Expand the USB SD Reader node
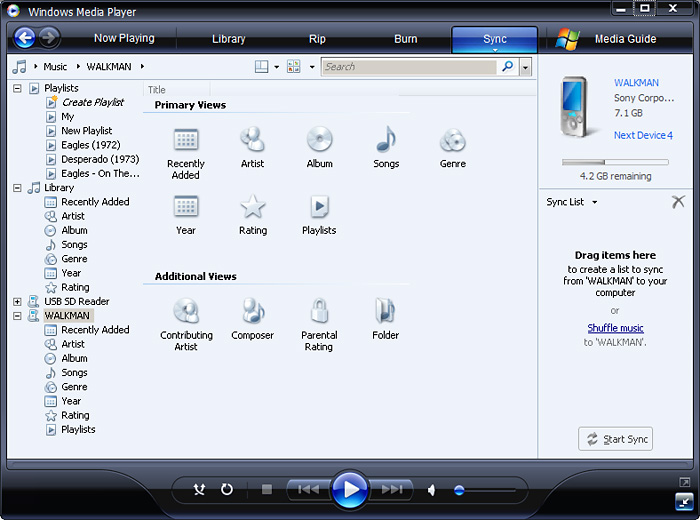Screen dimensions: 700x520 (17, 302)
